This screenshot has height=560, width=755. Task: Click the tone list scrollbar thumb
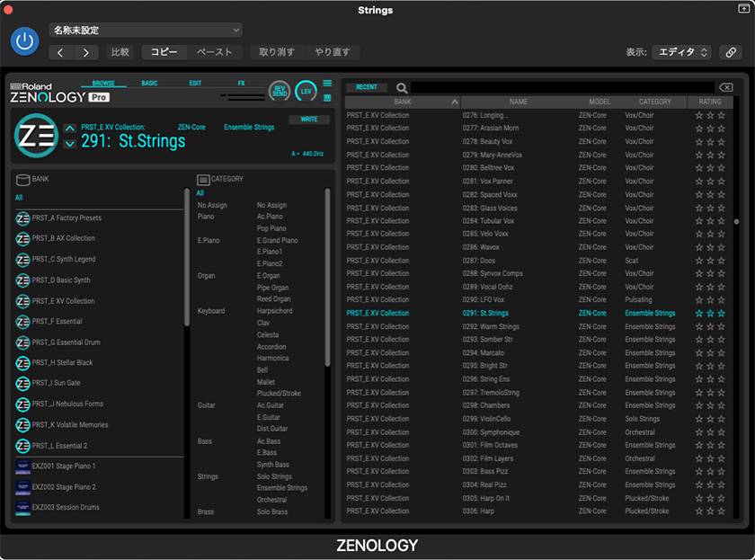click(736, 221)
